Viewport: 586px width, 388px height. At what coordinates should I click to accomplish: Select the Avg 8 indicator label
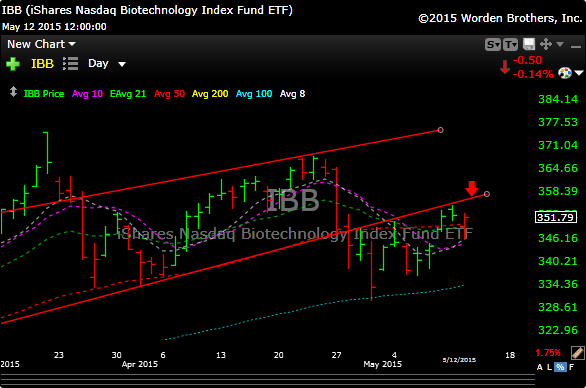292,94
